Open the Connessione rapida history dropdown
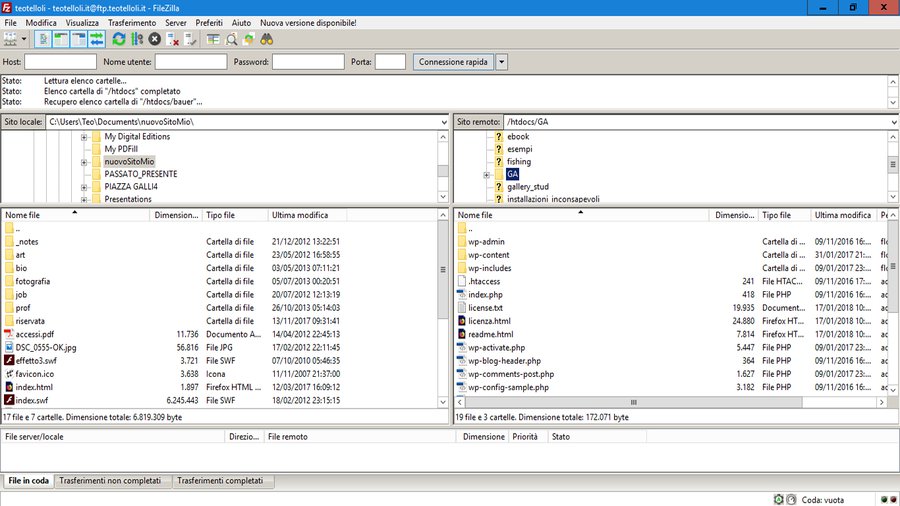Viewport: 900px width, 506px height. [x=502, y=62]
